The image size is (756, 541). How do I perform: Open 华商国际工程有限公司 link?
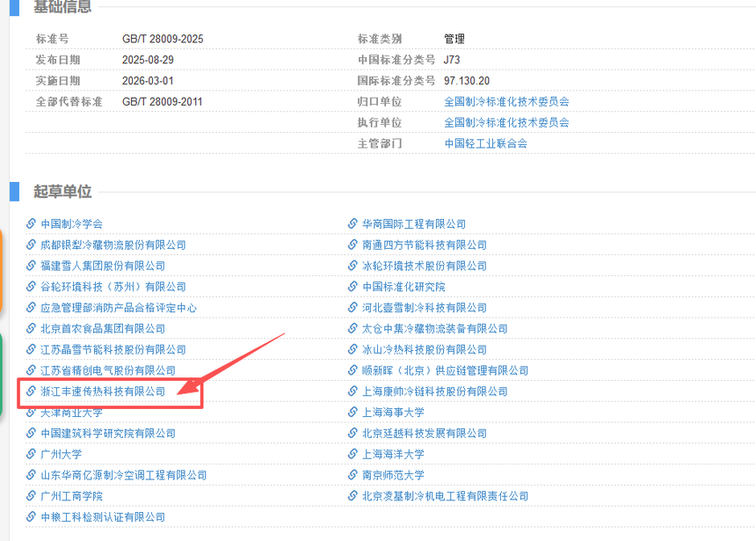tap(414, 224)
